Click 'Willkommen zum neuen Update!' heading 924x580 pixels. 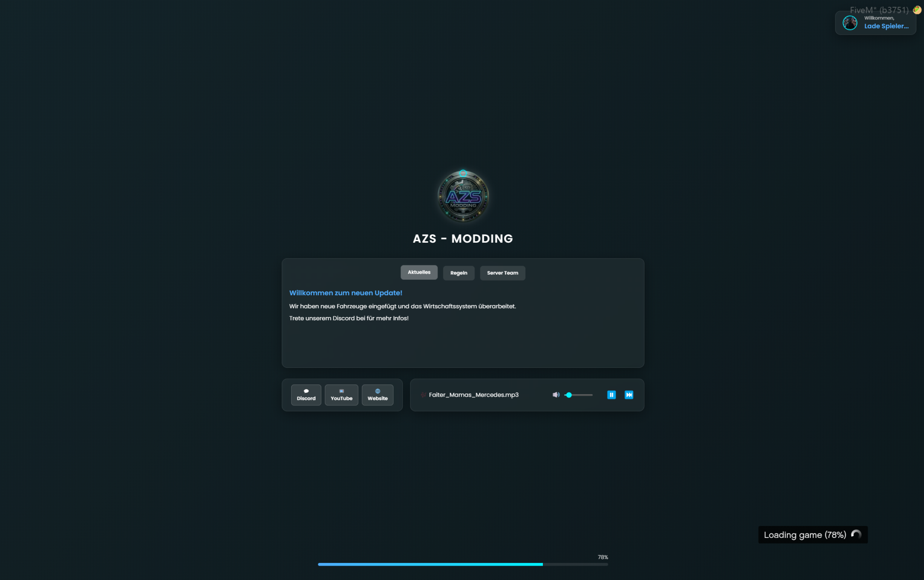point(346,293)
